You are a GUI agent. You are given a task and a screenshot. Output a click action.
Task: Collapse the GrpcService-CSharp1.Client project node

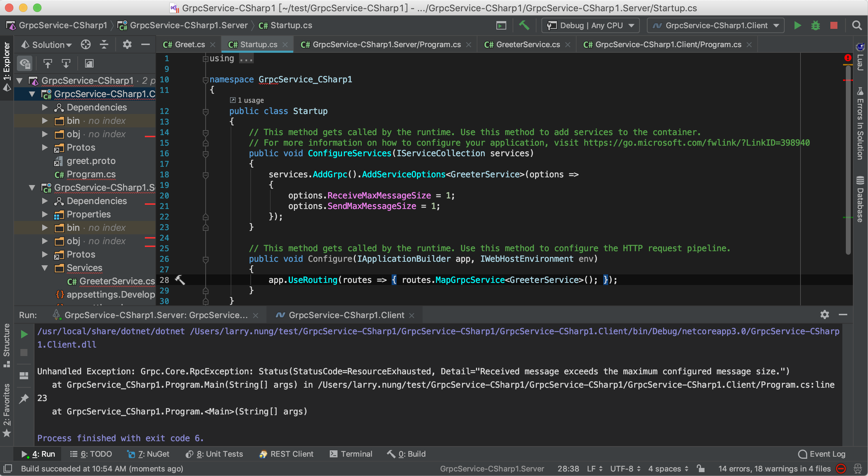[32, 94]
